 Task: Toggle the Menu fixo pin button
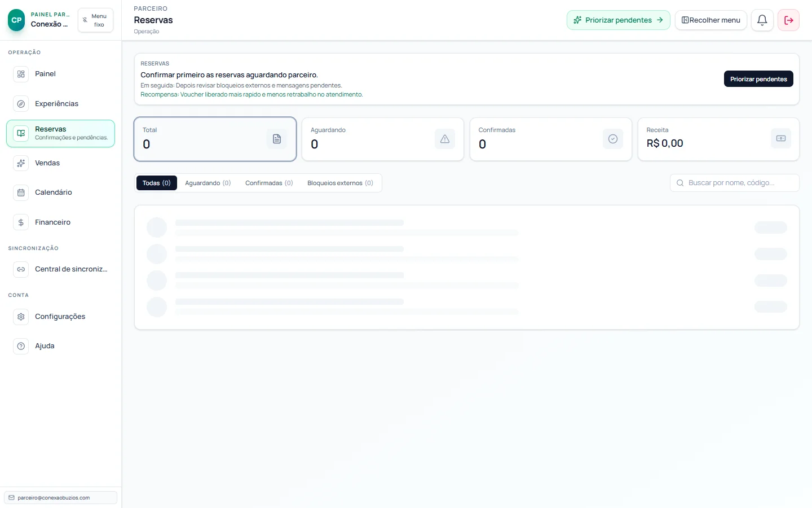[x=95, y=20]
